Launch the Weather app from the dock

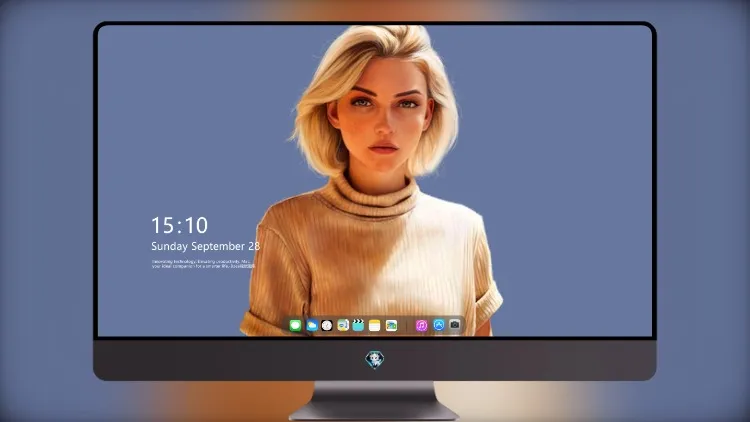point(312,325)
